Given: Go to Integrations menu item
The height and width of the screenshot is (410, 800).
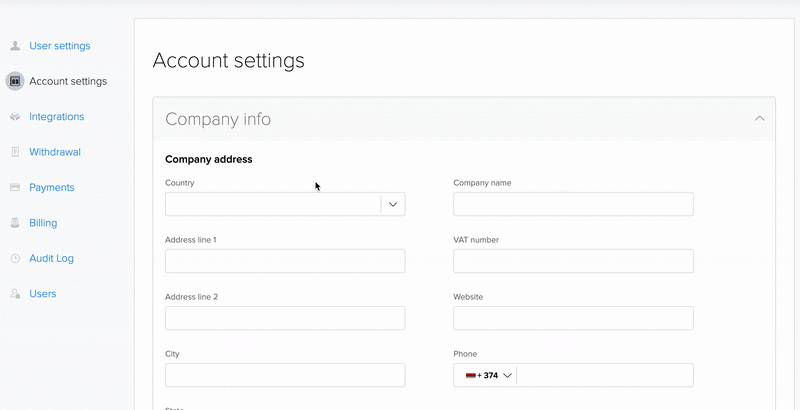Looking at the screenshot, I should coord(56,117).
